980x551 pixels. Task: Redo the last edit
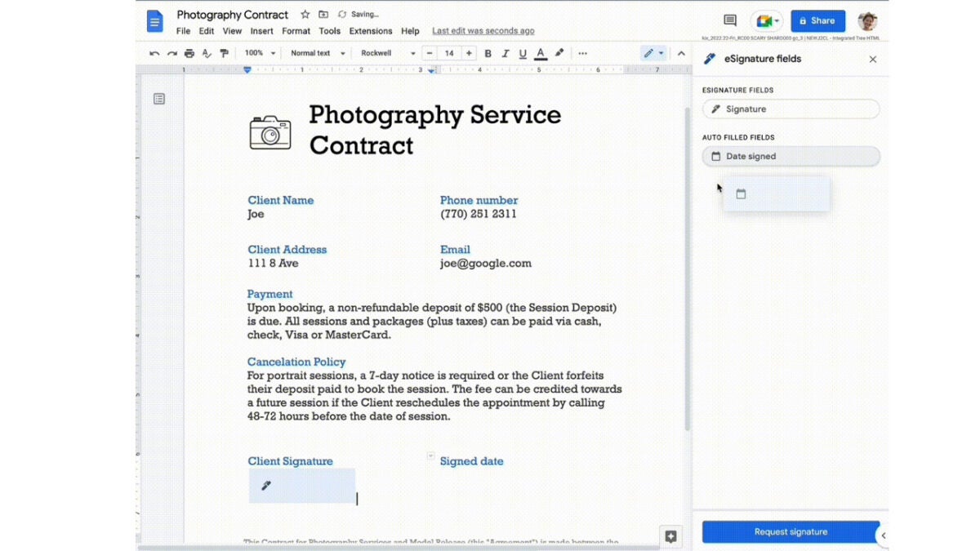pos(171,52)
